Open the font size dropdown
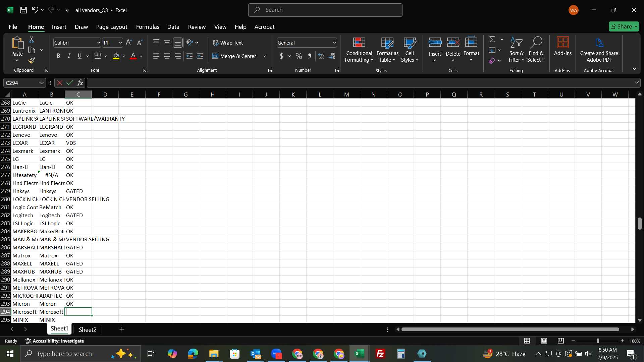This screenshot has height=362, width=644. click(120, 43)
